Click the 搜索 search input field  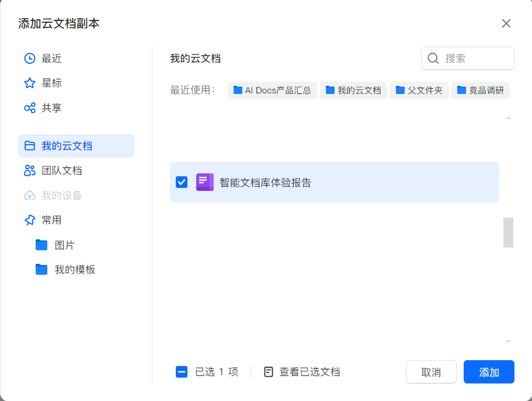(467, 58)
